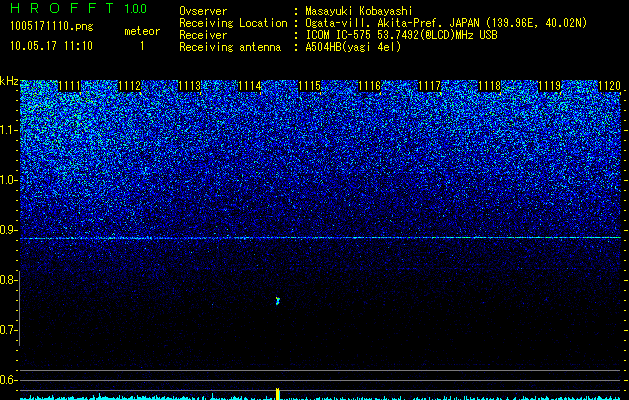Viewport: 629px width, 400px height.
Task: Click the 1111 time marker
Action: [69, 86]
